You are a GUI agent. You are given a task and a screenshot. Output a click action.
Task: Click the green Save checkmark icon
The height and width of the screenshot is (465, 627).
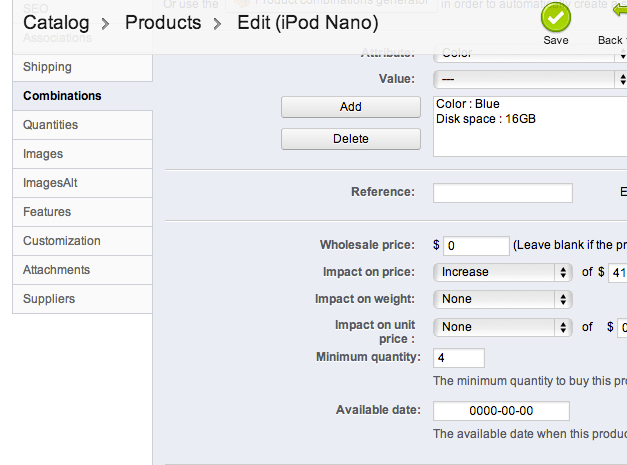coord(556,17)
